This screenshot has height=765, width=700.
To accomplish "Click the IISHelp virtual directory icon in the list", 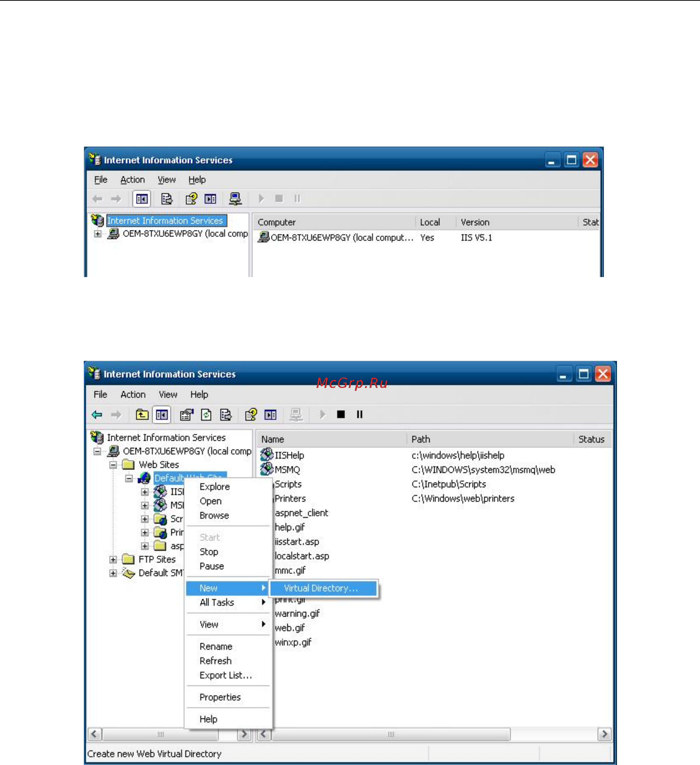I will 267,455.
